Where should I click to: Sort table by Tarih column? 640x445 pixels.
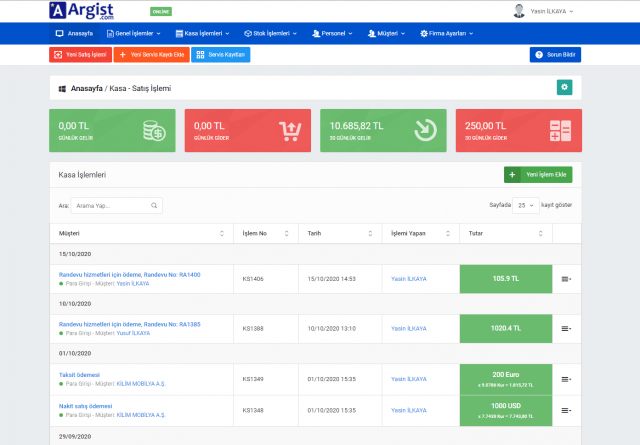(x=375, y=233)
